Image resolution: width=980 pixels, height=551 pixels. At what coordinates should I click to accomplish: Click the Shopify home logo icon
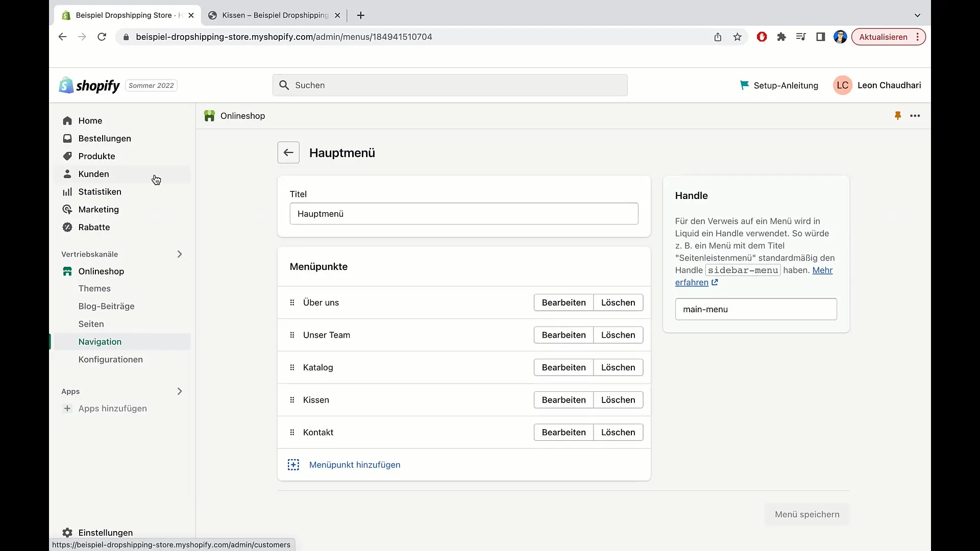[x=65, y=85]
